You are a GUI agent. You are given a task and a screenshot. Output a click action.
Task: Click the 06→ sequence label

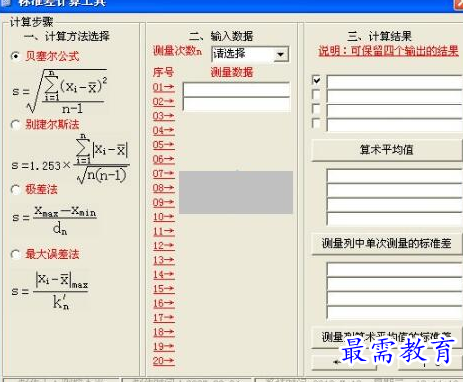point(164,159)
